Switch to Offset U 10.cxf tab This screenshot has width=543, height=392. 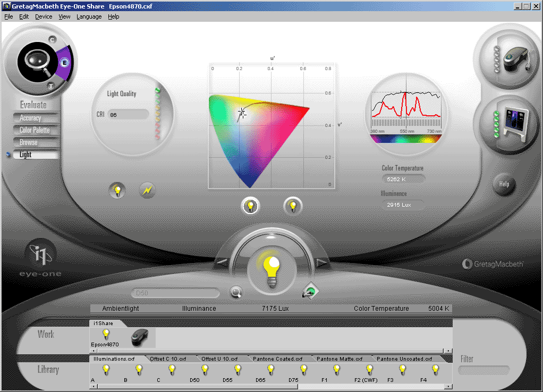[219, 359]
